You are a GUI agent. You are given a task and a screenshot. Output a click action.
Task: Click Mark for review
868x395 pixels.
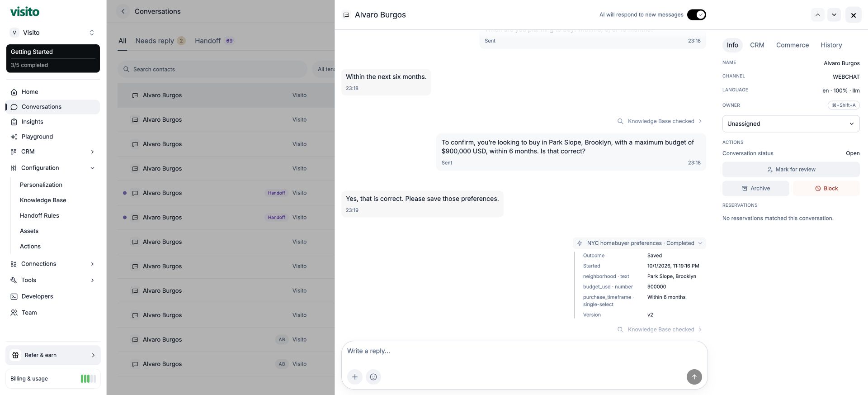791,170
